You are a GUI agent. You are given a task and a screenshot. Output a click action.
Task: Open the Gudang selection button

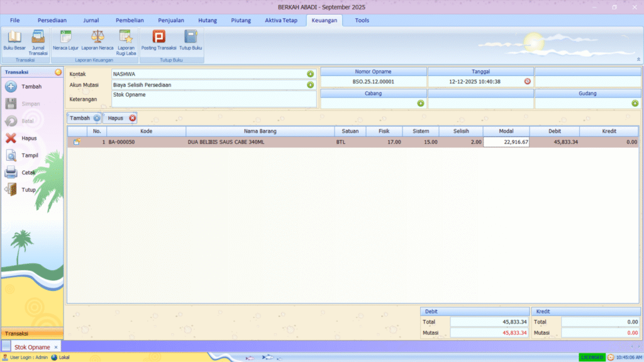635,103
